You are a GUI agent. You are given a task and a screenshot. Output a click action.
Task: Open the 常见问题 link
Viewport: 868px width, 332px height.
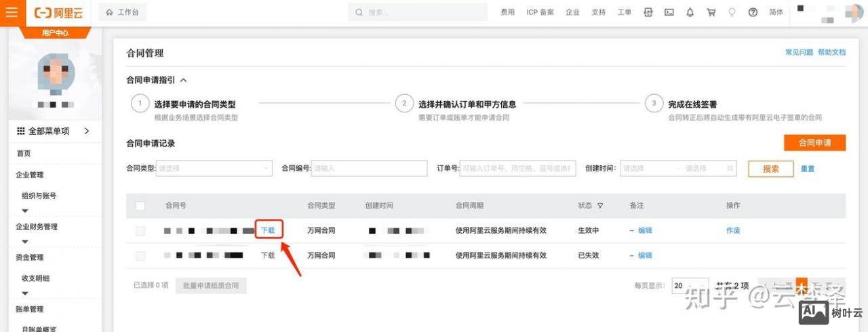coord(799,52)
